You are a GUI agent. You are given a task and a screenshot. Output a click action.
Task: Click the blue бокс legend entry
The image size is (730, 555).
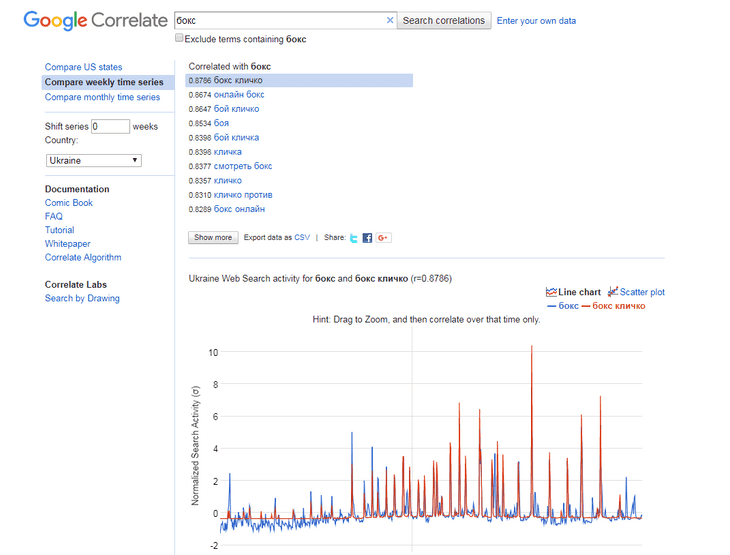coord(563,306)
